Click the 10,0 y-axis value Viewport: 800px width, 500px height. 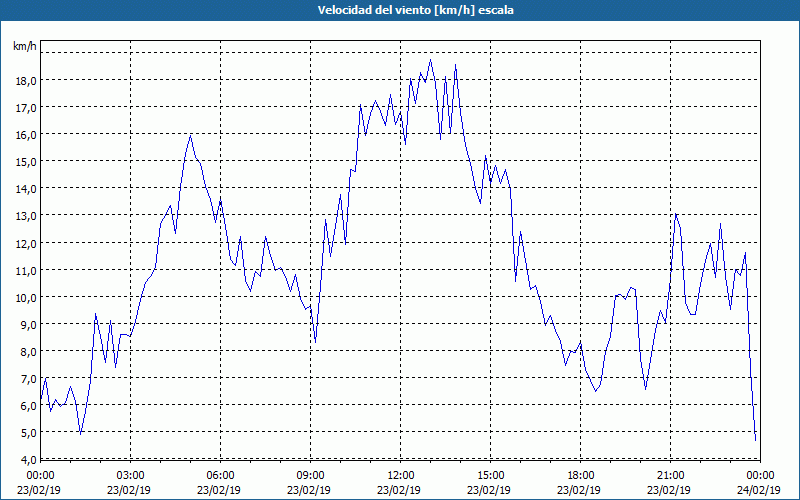[x=26, y=297]
